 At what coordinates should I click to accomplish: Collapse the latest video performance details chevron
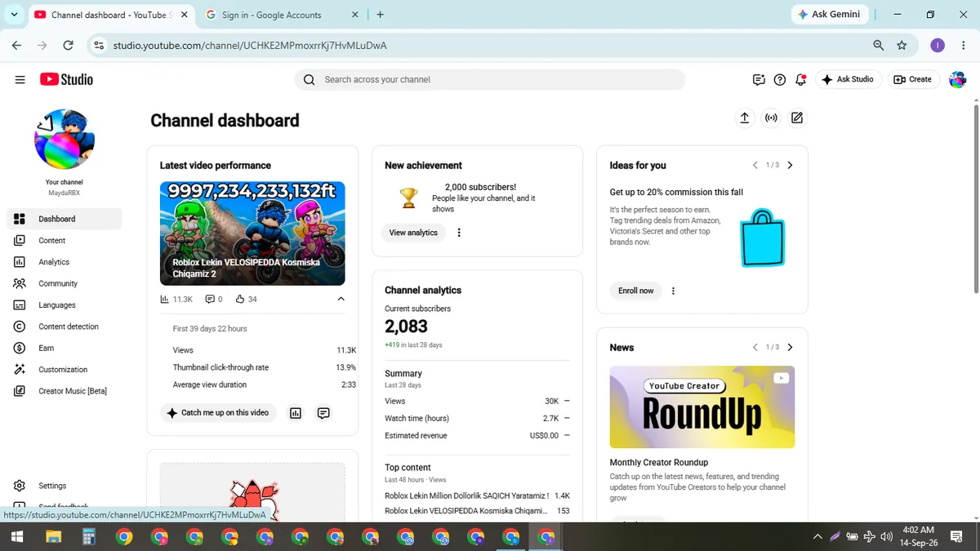pos(341,299)
